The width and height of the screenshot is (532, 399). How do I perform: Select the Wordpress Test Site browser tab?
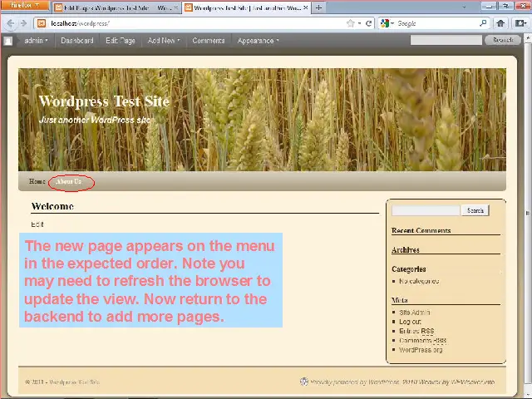click(246, 7)
